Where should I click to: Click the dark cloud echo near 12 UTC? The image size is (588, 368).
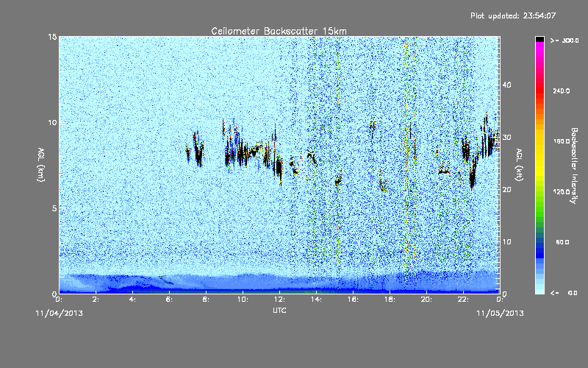(279, 167)
